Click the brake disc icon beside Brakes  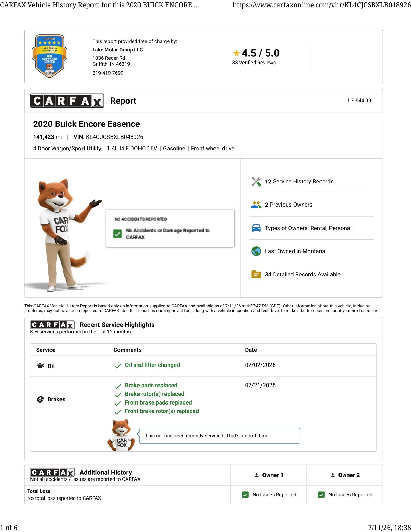point(40,399)
